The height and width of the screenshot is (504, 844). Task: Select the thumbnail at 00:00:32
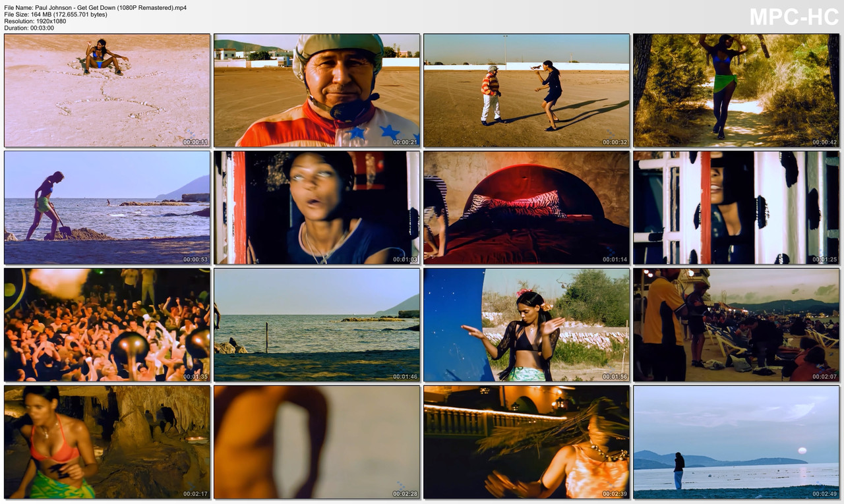coord(527,90)
